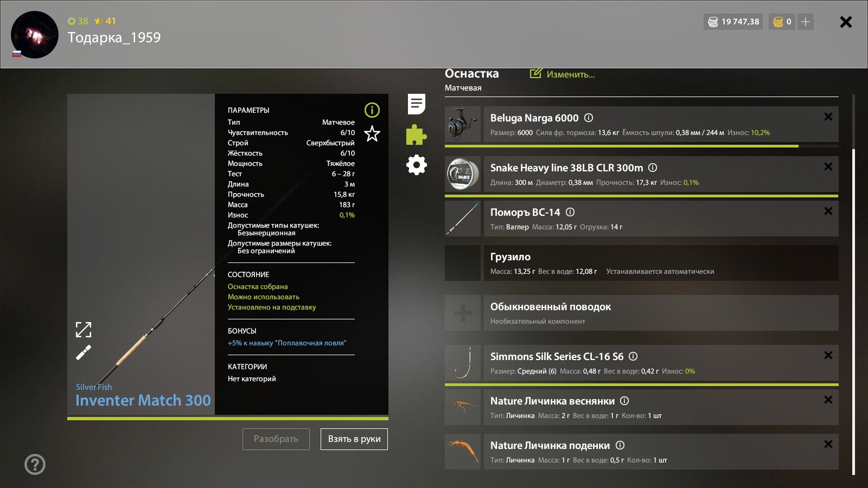
Task: Click поденки larva thumbnail
Action: tap(463, 452)
